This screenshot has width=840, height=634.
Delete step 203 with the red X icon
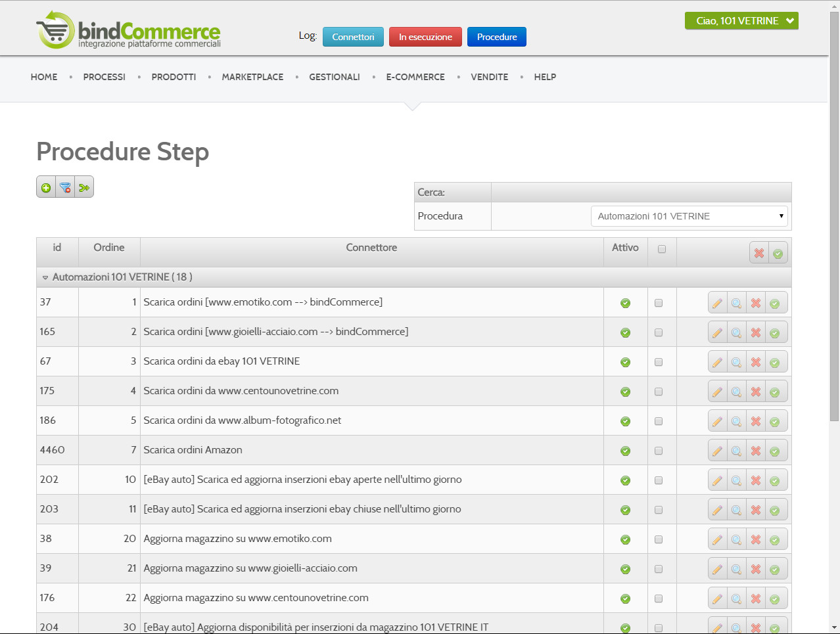pyautogui.click(x=756, y=510)
